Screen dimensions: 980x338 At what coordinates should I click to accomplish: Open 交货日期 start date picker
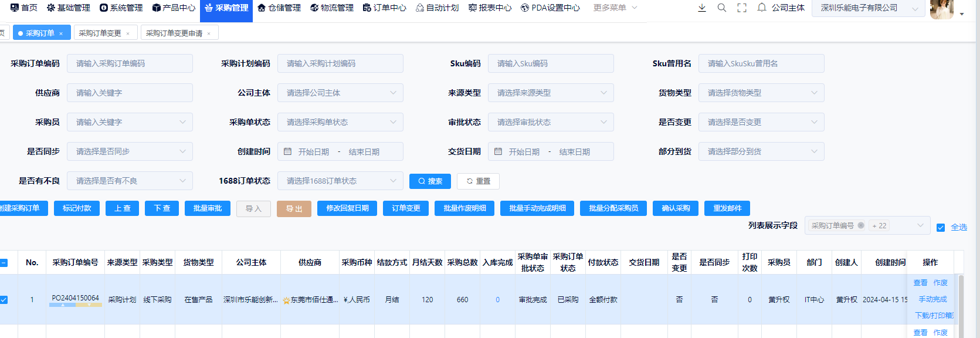point(524,152)
